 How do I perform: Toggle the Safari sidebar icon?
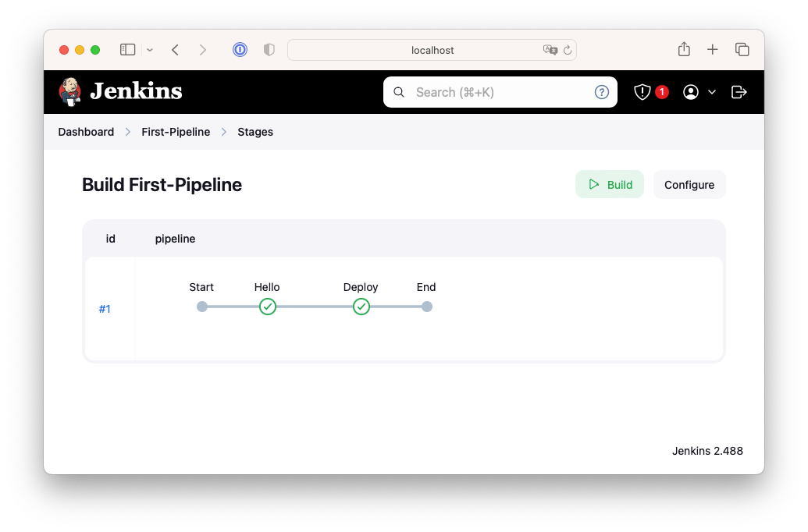(128, 49)
